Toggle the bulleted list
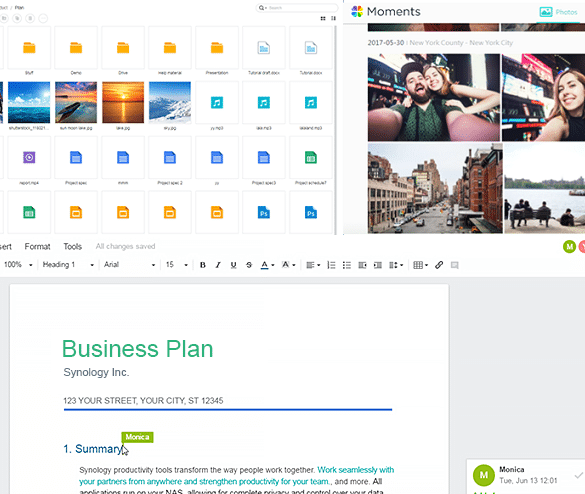This screenshot has width=585, height=494. [347, 265]
